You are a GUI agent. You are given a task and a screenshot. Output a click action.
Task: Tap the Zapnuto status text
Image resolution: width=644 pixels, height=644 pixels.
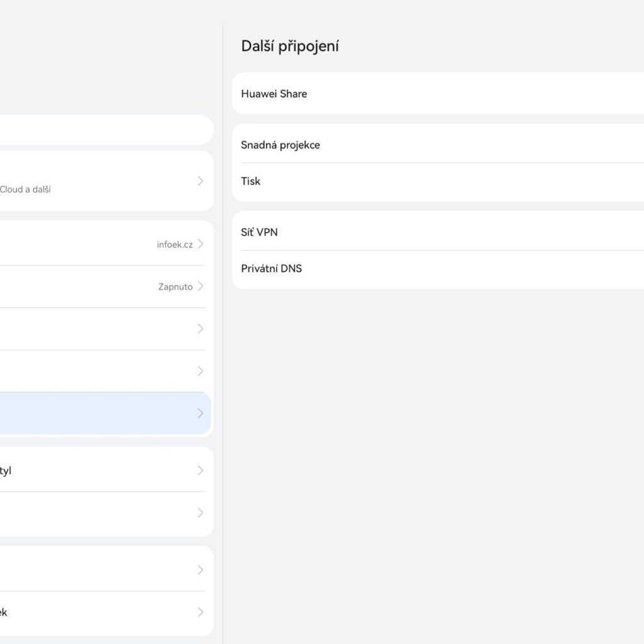[x=175, y=287]
